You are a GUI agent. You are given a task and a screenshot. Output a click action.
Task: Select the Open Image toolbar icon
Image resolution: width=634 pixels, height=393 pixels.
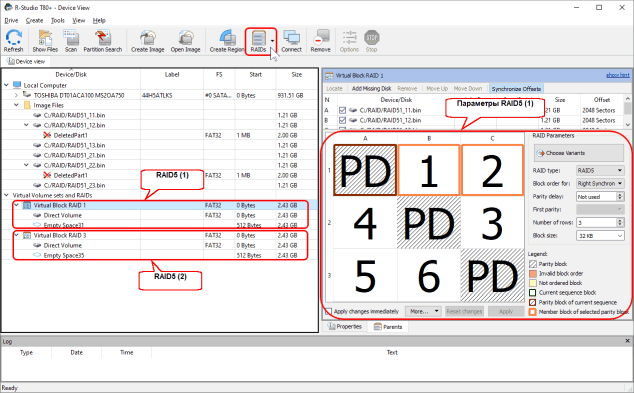[x=186, y=41]
